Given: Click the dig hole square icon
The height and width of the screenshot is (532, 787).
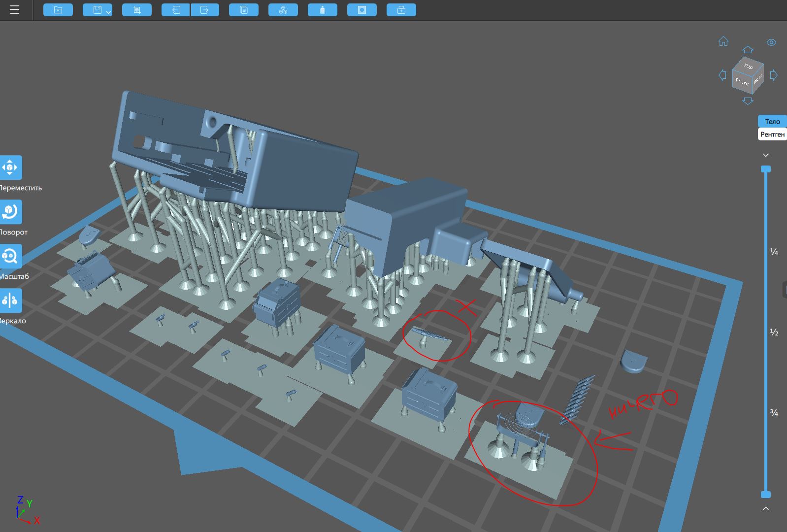Looking at the screenshot, I should tap(362, 10).
